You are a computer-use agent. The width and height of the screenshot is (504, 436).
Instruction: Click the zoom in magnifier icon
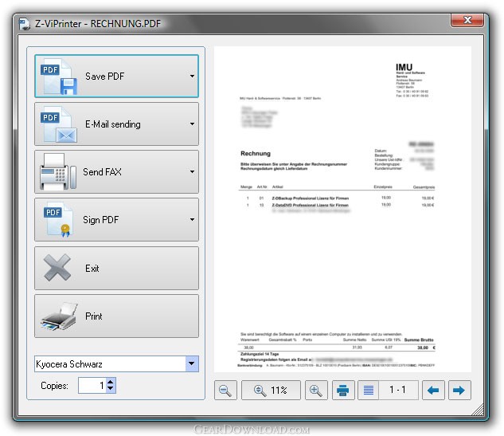316,390
